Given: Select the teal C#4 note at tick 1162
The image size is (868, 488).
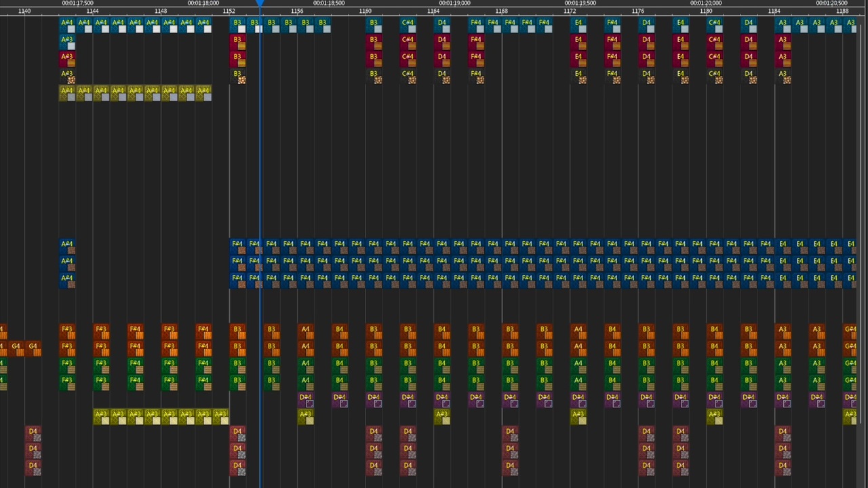Looking at the screenshot, I should tap(408, 26).
